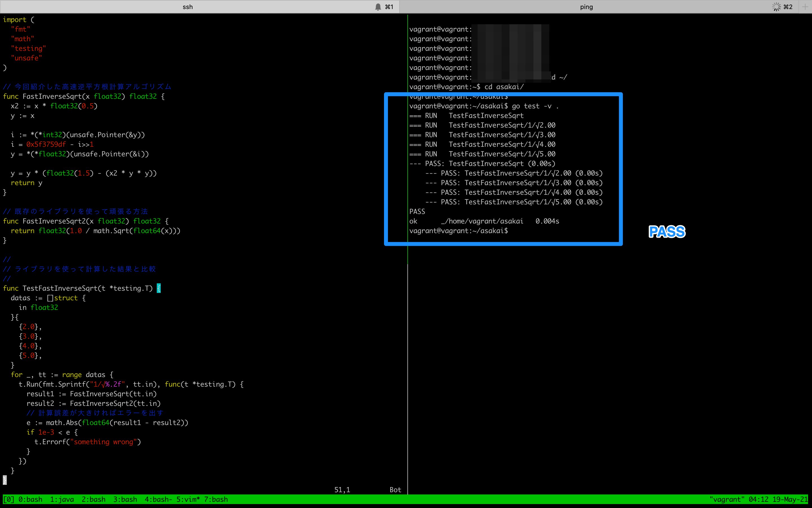812x508 pixels.
Task: Click the cd asakai/ command line
Action: click(x=466, y=87)
